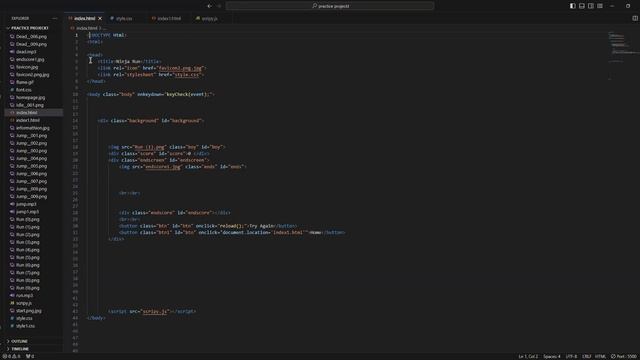This screenshot has height=360, width=640.
Task: Open Dead__006.png in Explorer
Action: [x=31, y=37]
